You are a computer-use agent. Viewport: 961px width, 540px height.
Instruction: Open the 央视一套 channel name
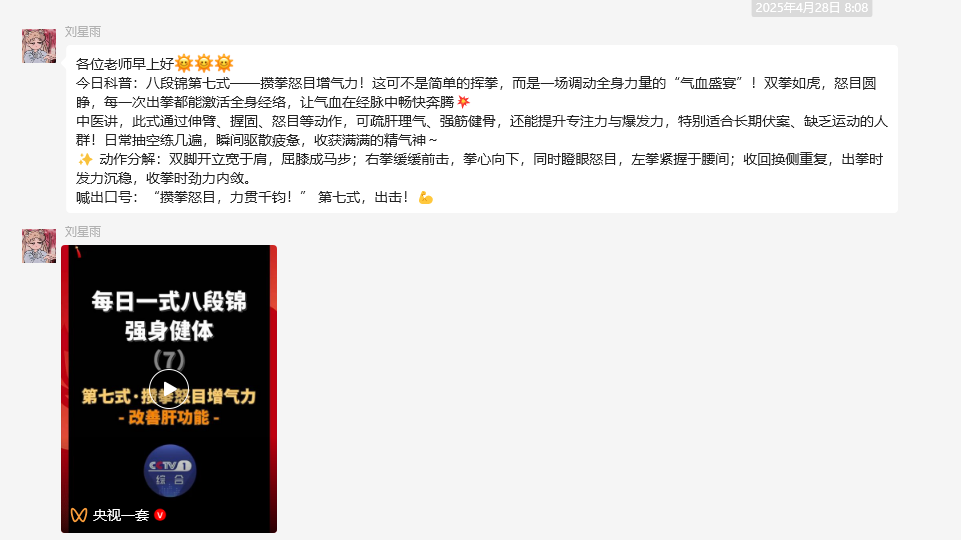(x=121, y=515)
